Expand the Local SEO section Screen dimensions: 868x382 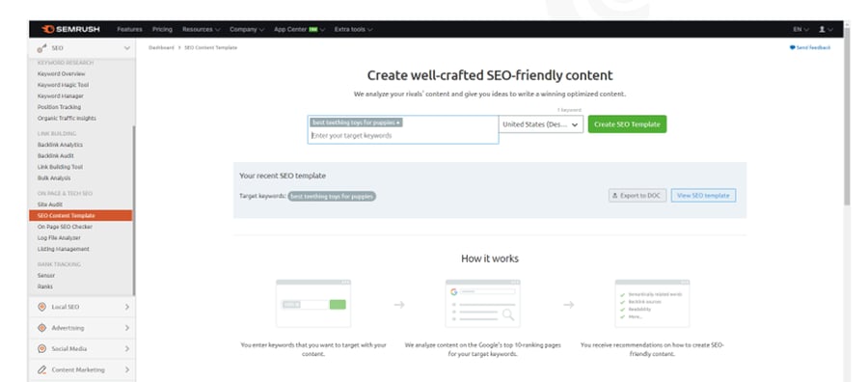pyautogui.click(x=126, y=307)
